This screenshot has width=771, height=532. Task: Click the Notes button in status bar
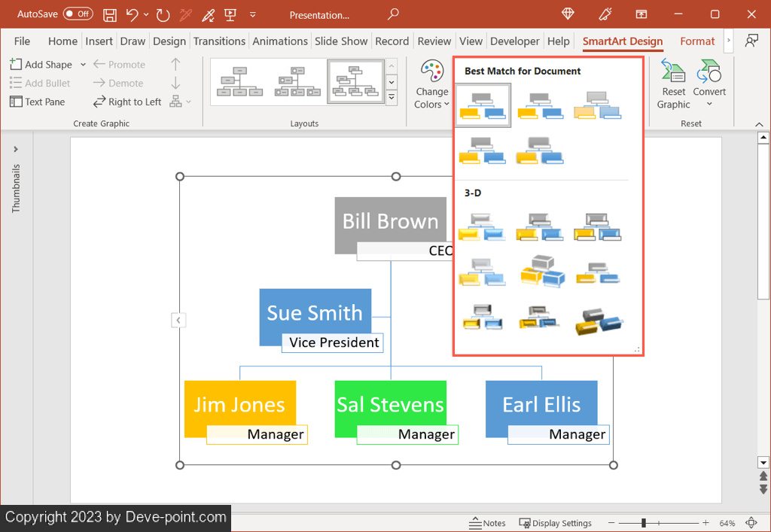click(487, 523)
